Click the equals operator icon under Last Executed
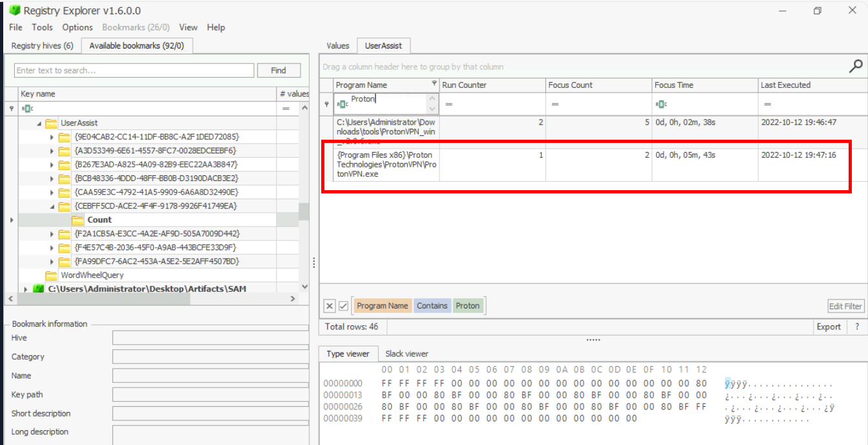 coord(767,104)
